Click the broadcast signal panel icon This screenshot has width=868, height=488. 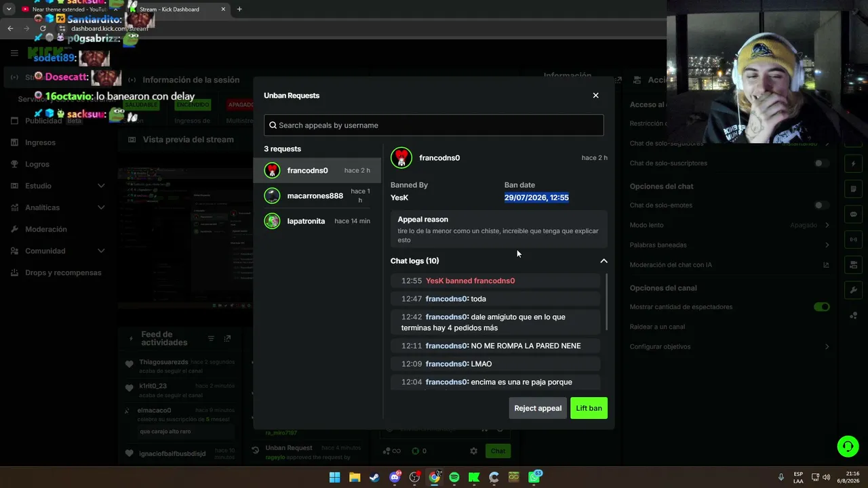click(x=854, y=239)
